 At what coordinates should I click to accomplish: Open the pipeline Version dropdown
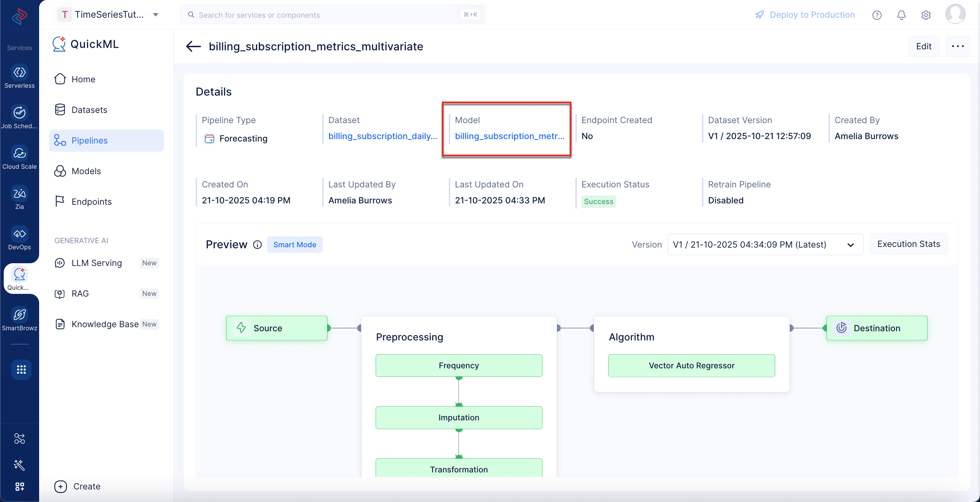tap(765, 245)
